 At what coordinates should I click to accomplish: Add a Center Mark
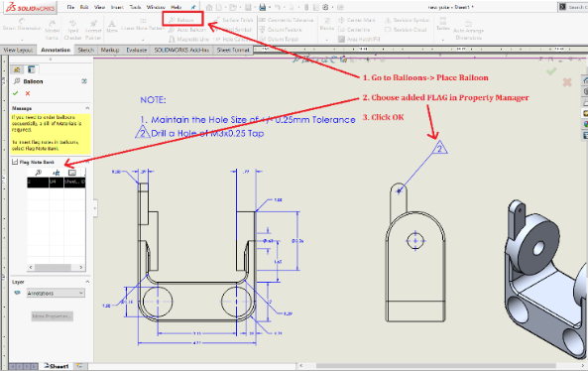(x=357, y=20)
